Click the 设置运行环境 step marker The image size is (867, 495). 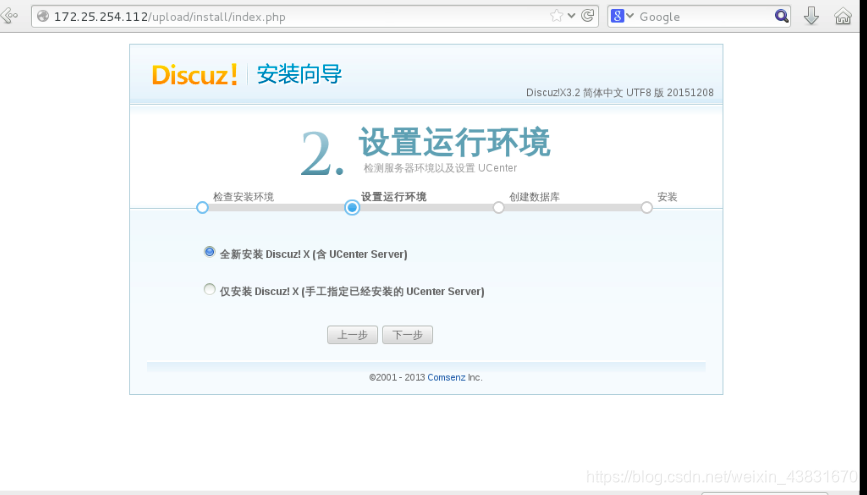click(x=352, y=207)
